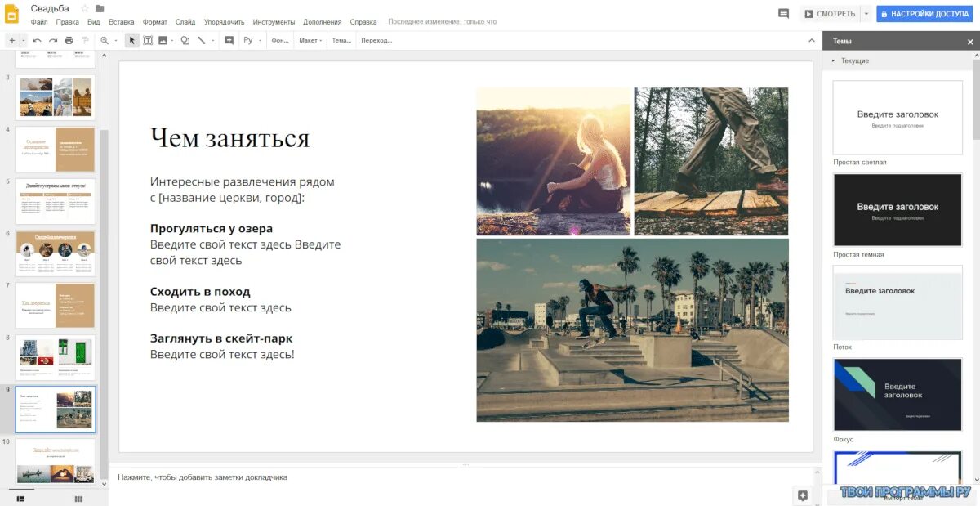
Task: Click the Переход transition button
Action: tap(376, 40)
